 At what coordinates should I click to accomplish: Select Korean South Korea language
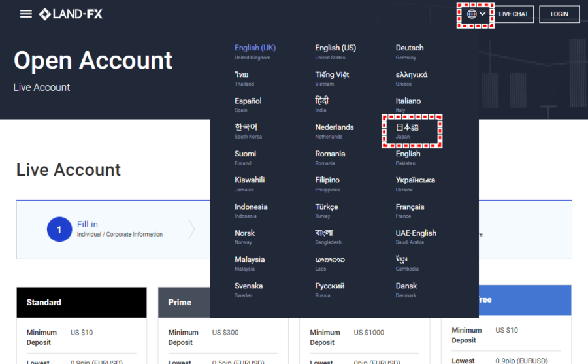click(x=248, y=131)
